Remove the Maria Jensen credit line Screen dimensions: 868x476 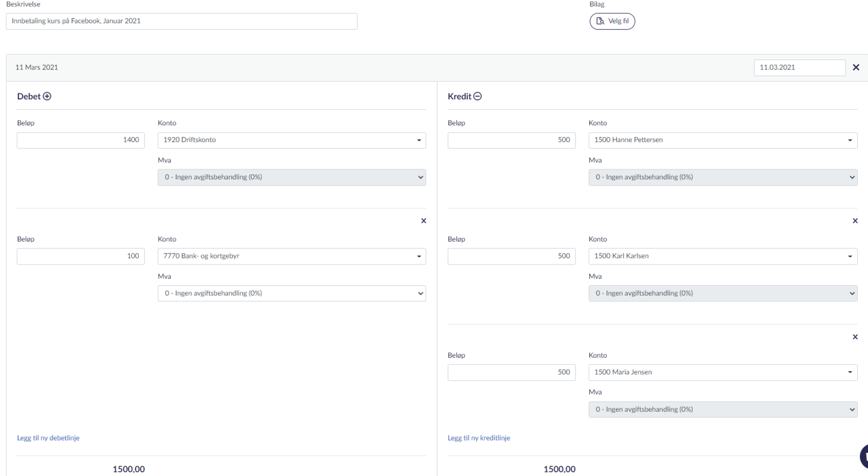pyautogui.click(x=855, y=337)
